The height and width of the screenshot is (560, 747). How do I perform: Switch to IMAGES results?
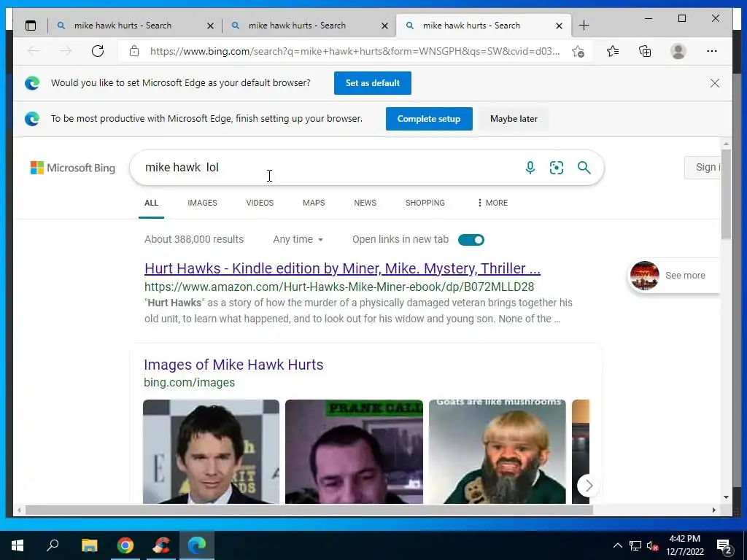[x=203, y=203]
